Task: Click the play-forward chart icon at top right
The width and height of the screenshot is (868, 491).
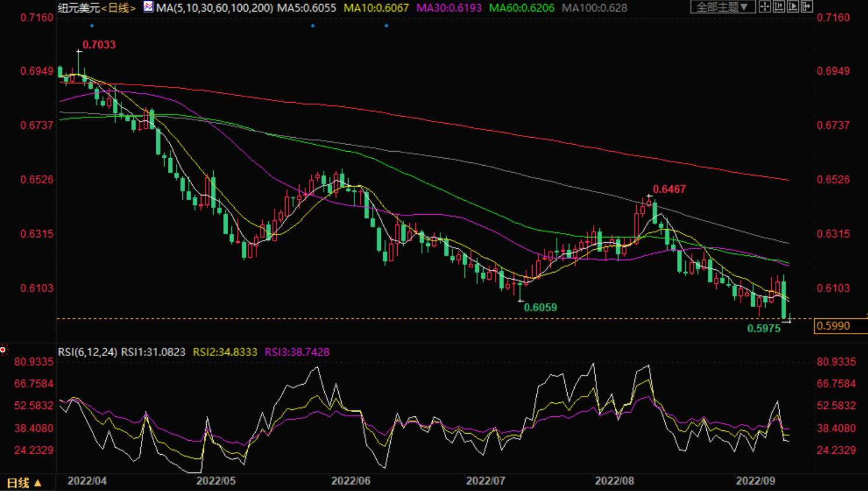Action: tap(793, 7)
